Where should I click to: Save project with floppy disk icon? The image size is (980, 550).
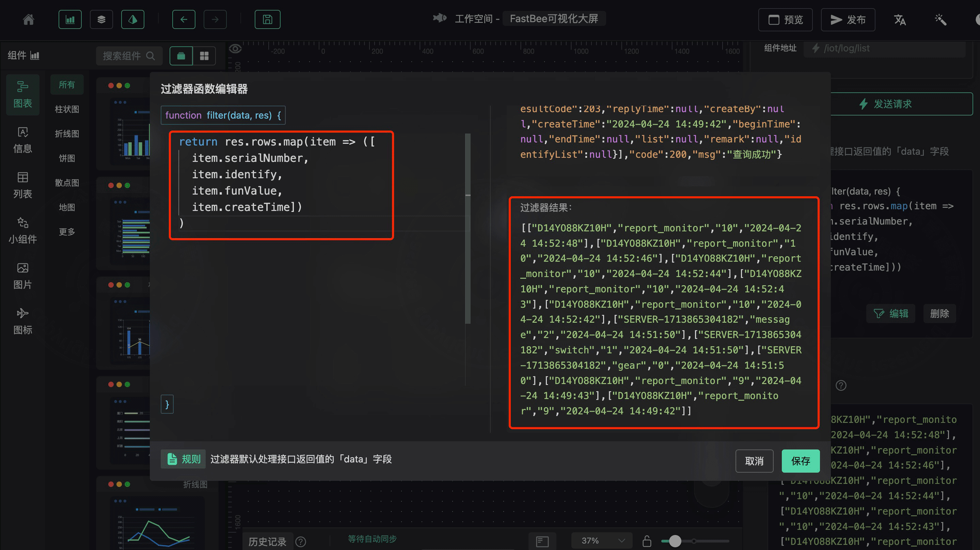(267, 19)
